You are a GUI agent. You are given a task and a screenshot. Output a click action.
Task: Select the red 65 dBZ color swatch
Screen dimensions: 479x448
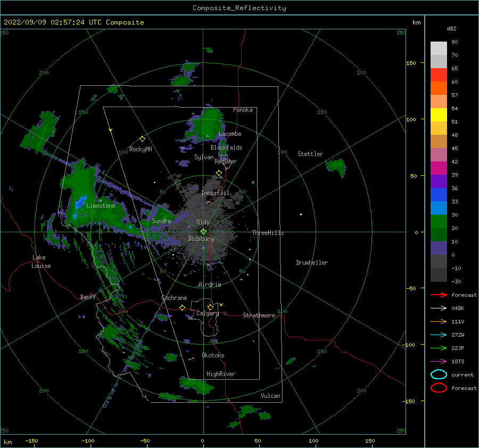point(439,75)
